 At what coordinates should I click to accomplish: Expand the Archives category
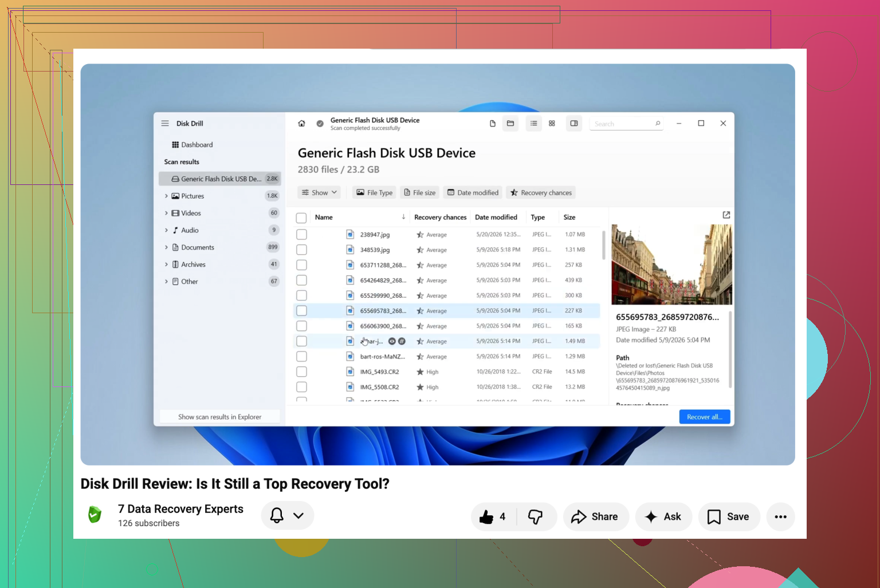tap(166, 265)
